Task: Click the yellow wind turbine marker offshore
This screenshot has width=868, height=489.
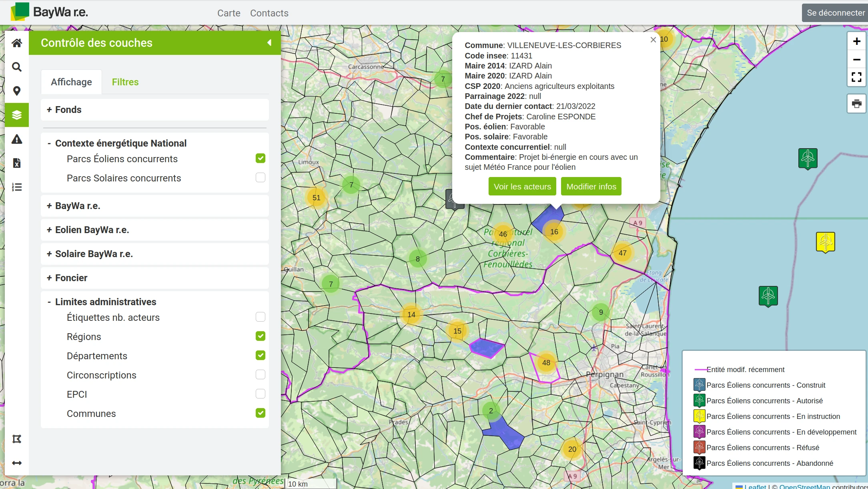Action: [825, 241]
